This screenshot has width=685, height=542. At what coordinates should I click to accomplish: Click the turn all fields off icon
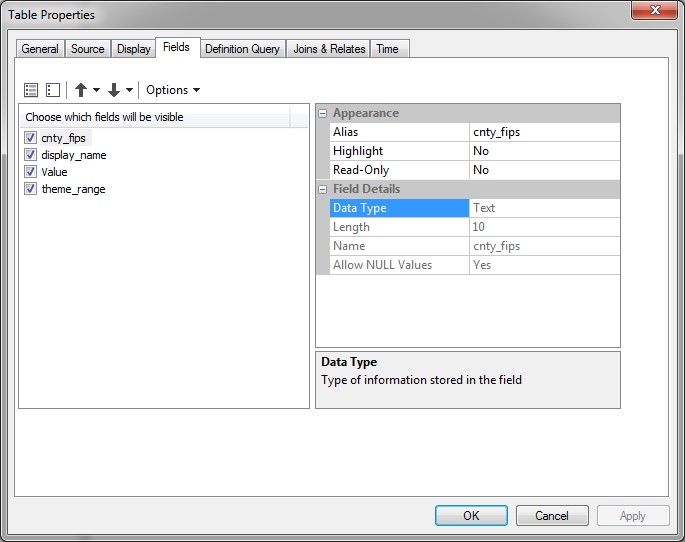pos(52,90)
